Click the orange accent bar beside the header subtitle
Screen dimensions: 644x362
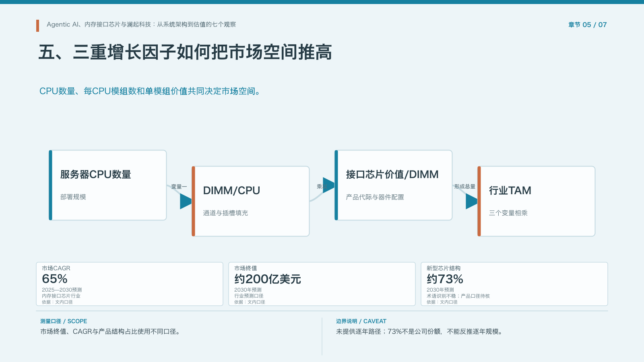click(37, 26)
